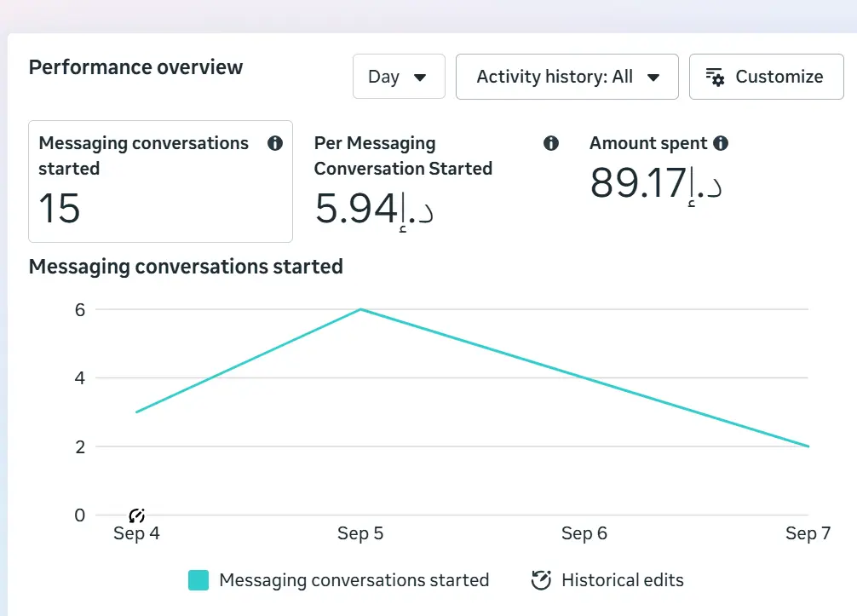Toggle the Historical edits legend label
The image size is (857, 616).
pos(623,580)
